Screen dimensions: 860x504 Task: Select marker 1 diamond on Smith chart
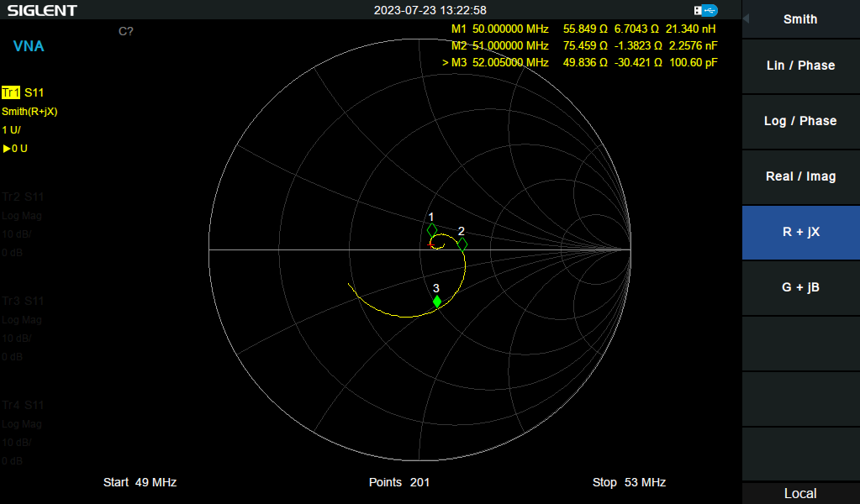click(432, 229)
